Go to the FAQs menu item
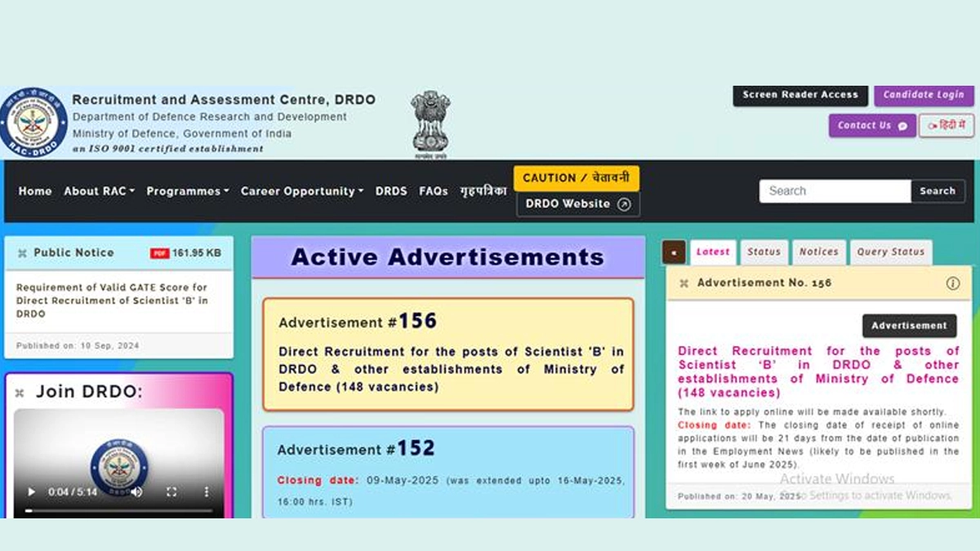980x551 pixels. (433, 191)
